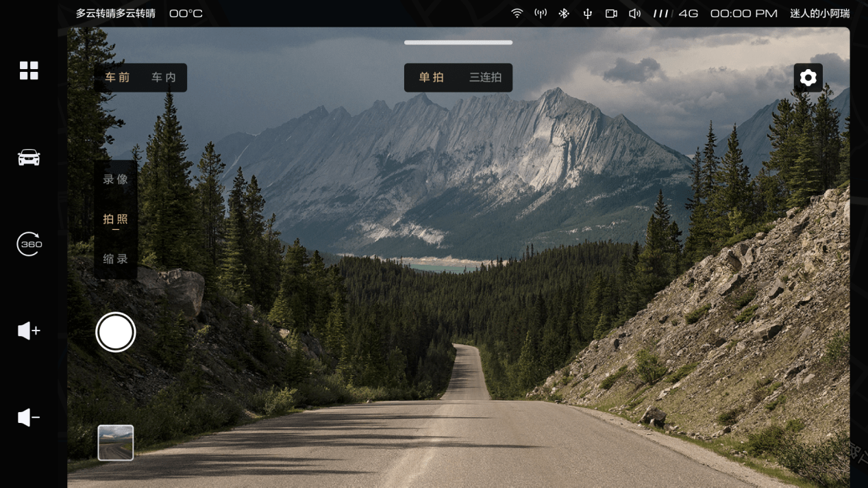This screenshot has height=488, width=868.
Task: Open the vehicle car icon
Action: click(29, 157)
